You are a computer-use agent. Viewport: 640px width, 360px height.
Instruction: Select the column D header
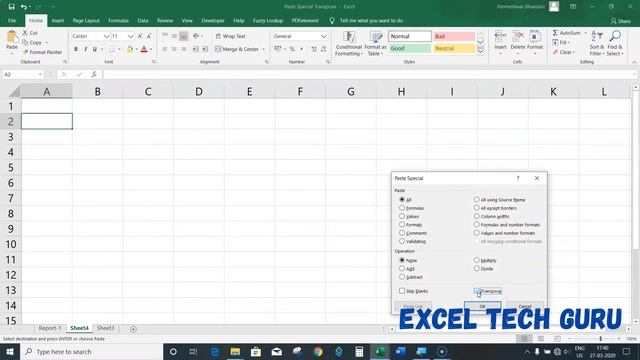pos(199,91)
